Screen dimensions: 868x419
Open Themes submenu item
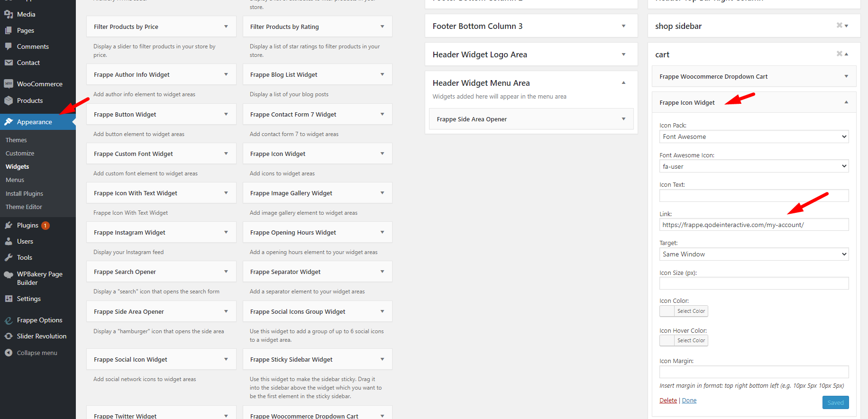(16, 140)
